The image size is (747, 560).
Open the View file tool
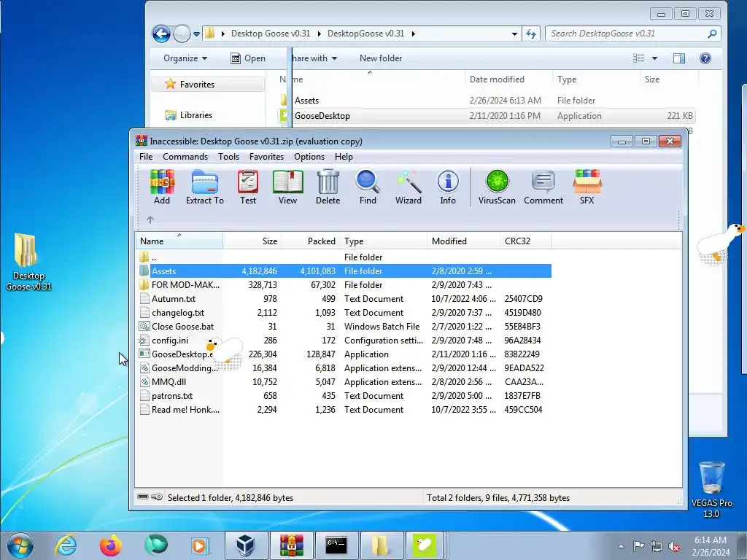coord(287,187)
